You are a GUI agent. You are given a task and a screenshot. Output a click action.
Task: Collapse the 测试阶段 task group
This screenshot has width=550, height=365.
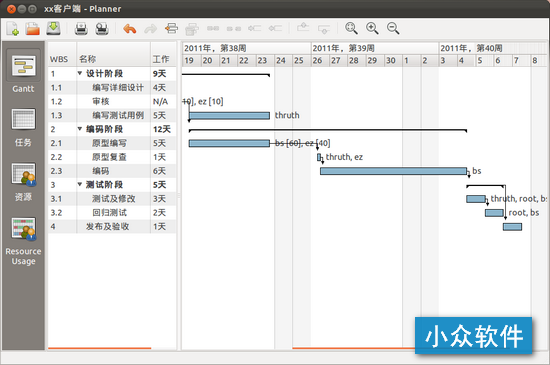tap(80, 184)
